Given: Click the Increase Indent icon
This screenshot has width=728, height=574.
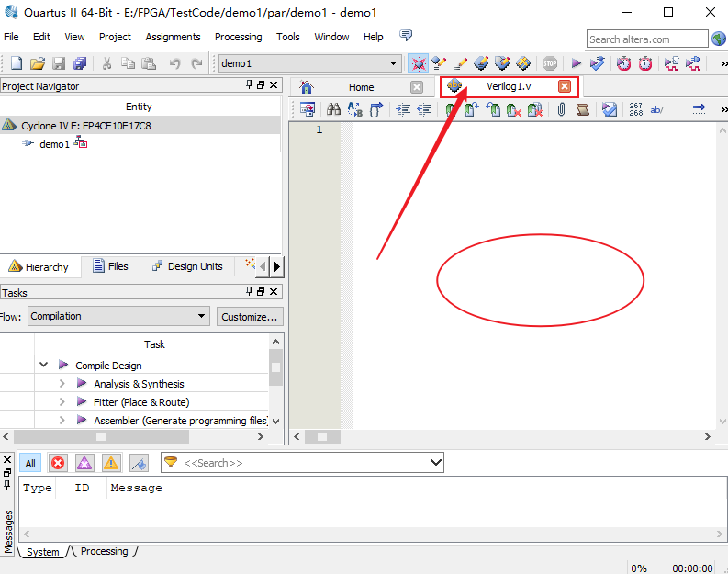Looking at the screenshot, I should tap(403, 109).
